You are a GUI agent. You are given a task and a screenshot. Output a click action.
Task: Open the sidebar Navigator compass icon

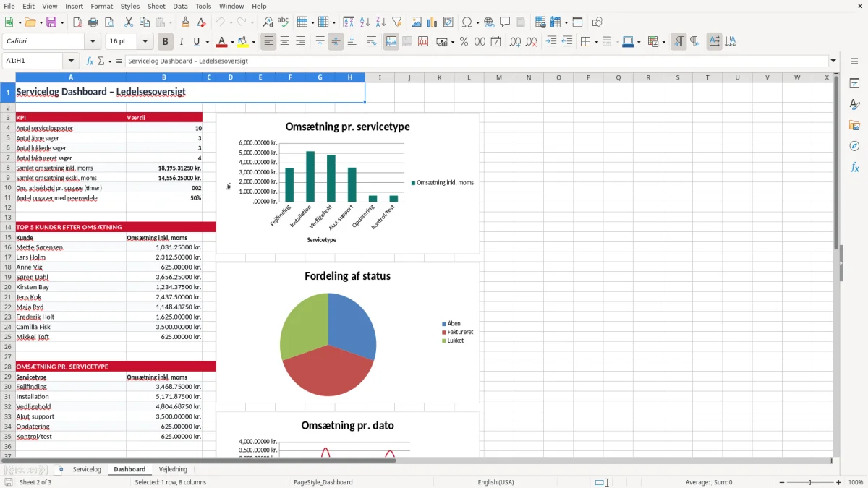854,146
